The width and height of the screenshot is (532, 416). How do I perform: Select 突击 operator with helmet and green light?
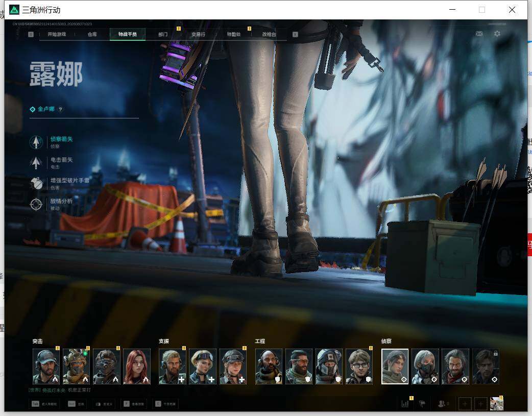tap(77, 366)
